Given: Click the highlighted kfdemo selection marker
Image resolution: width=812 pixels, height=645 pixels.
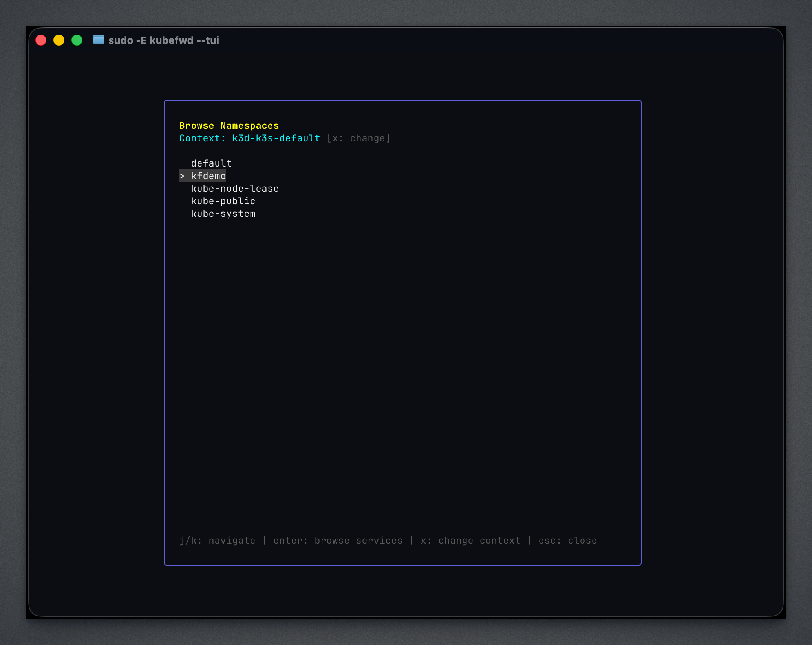Looking at the screenshot, I should (182, 176).
